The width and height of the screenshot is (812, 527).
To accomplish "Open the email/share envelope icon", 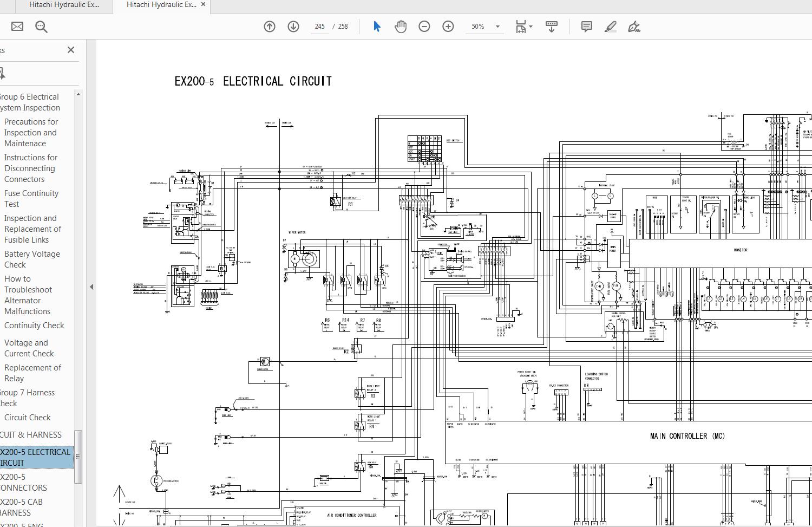I will 17,26.
